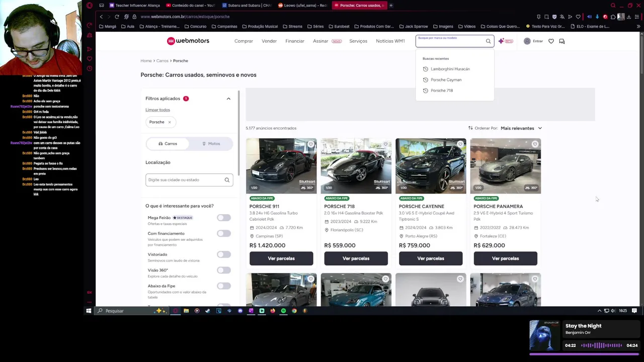Image resolution: width=644 pixels, height=362 pixels.
Task: Click Ver parcelas for Porsche Cayenne
Action: click(x=431, y=258)
